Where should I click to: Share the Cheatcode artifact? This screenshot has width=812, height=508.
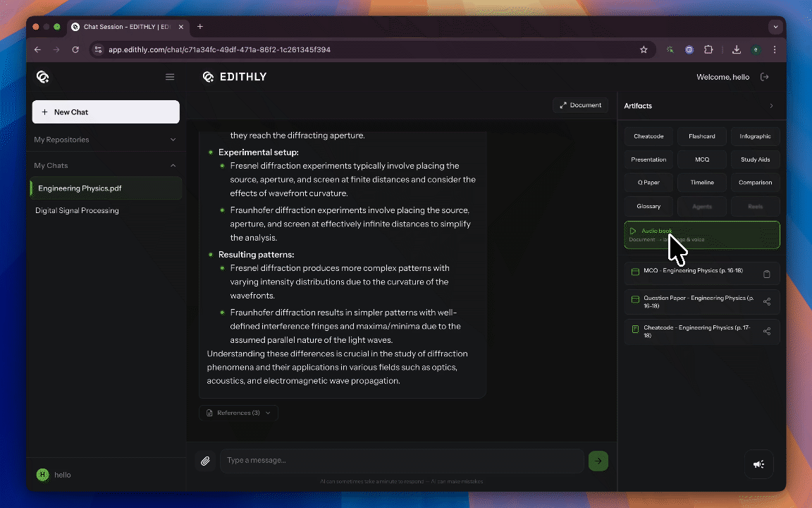click(x=767, y=331)
